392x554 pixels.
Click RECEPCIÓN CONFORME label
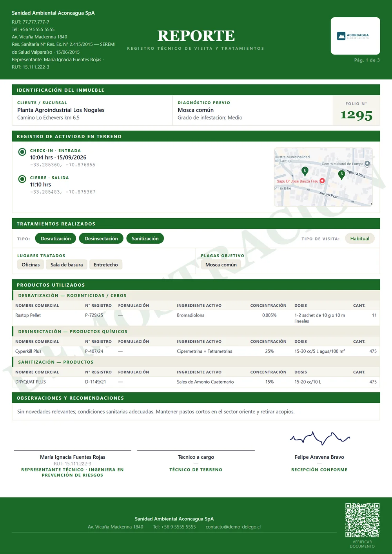[x=319, y=470]
